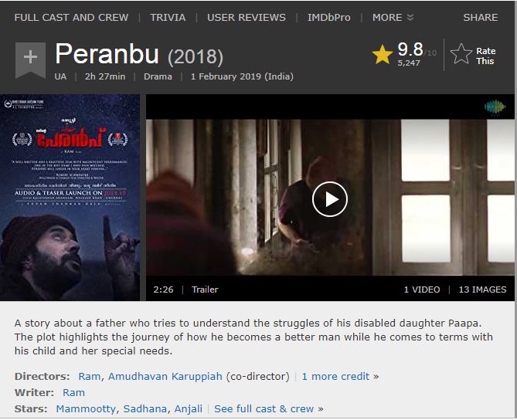Open director Amudhavan Karuppiah's page
Screen dimensions: 517x420
pyautogui.click(x=165, y=376)
